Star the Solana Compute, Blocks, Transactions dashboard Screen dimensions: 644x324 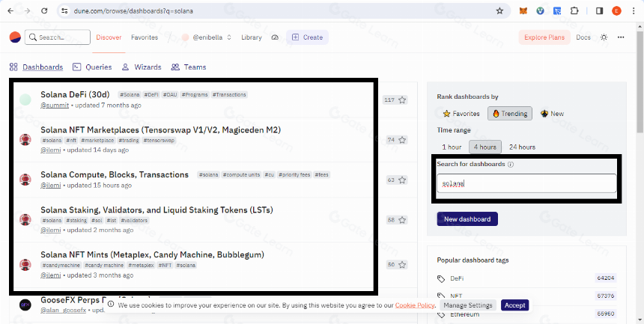402,180
